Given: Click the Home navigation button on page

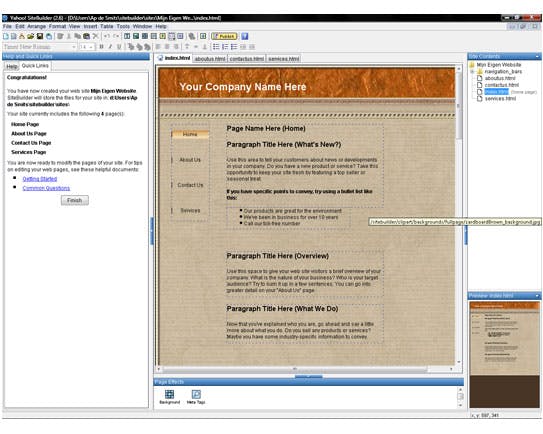Looking at the screenshot, I should [x=190, y=134].
